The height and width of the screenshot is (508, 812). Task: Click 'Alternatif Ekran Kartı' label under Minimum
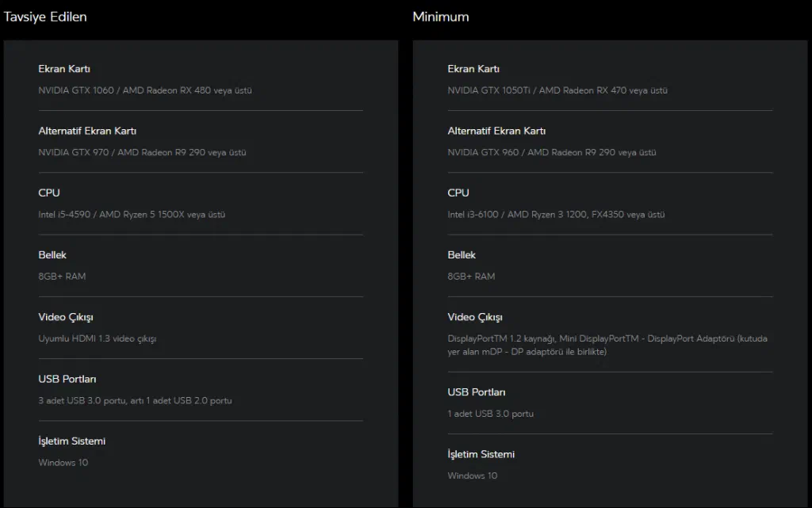point(496,131)
